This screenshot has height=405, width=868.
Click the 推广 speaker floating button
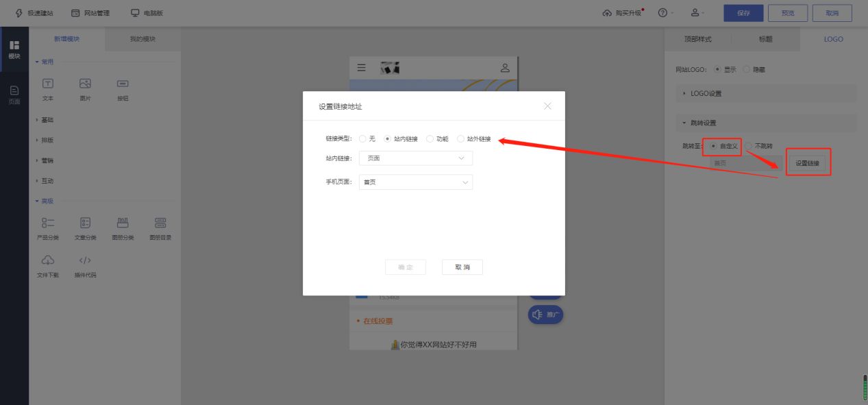545,315
